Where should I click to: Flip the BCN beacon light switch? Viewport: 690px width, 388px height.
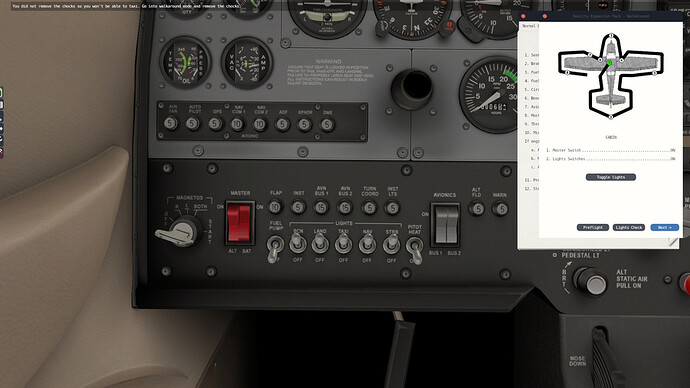click(298, 243)
